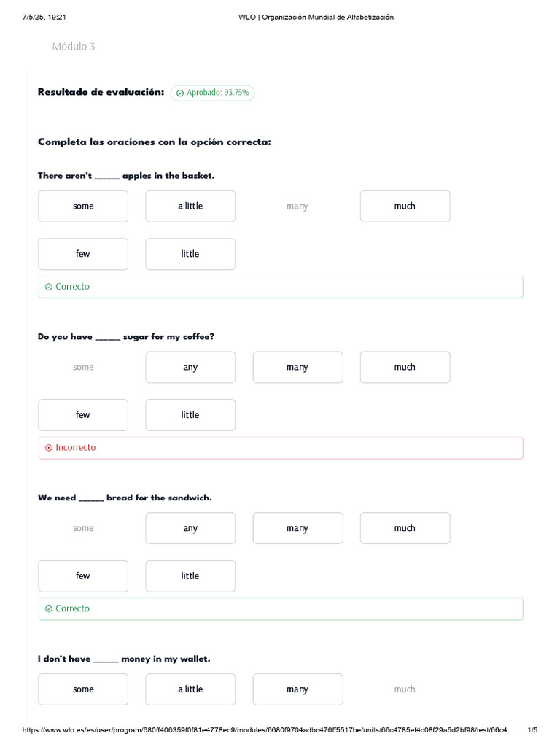Viewport: 560px width, 747px height.
Task: Select 'some' for the apples sentence
Action: click(x=83, y=206)
